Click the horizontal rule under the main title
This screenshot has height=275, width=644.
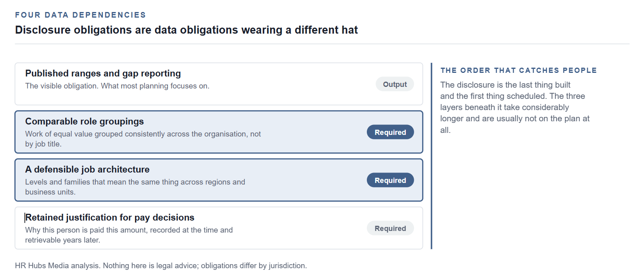pyautogui.click(x=322, y=44)
